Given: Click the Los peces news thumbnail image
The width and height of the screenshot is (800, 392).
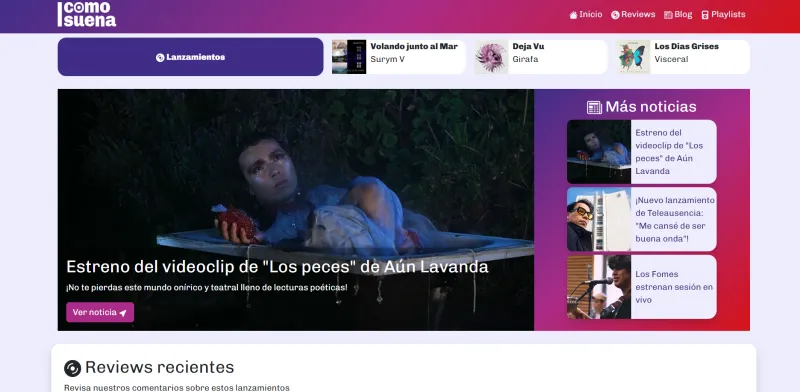Looking at the screenshot, I should (599, 152).
